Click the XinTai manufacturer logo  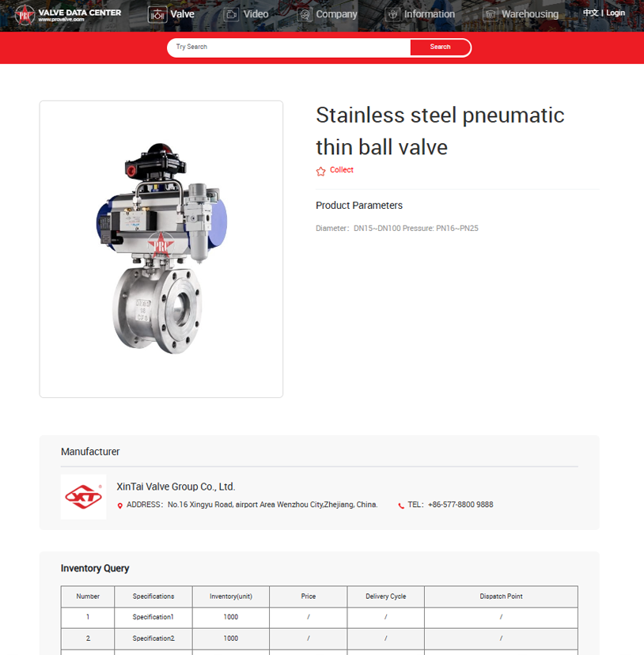83,497
